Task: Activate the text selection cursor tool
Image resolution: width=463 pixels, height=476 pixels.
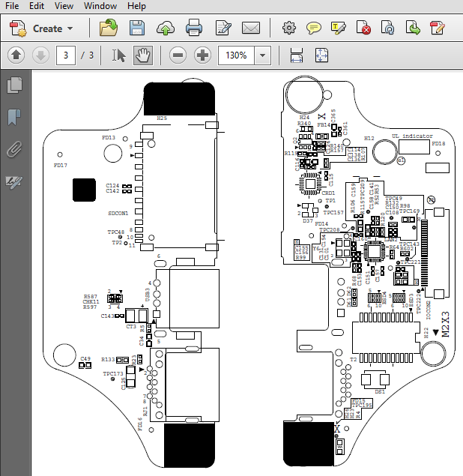Action: pyautogui.click(x=118, y=55)
